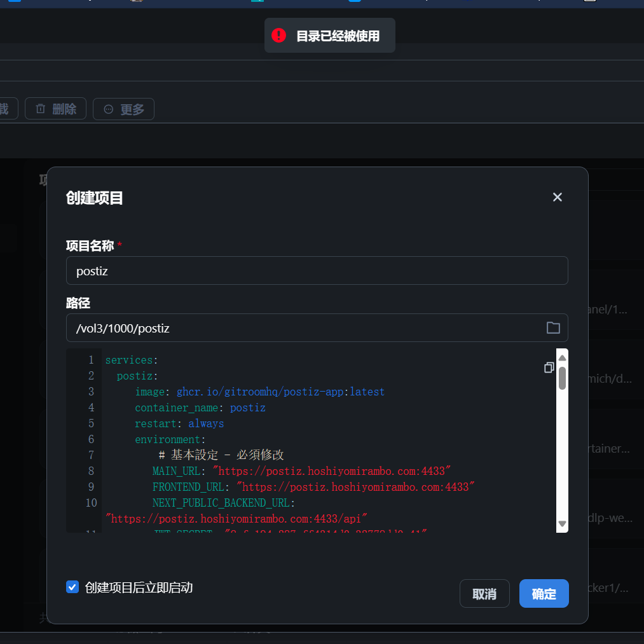Confirm with the 确定 button
The width and height of the screenshot is (644, 644).
544,594
